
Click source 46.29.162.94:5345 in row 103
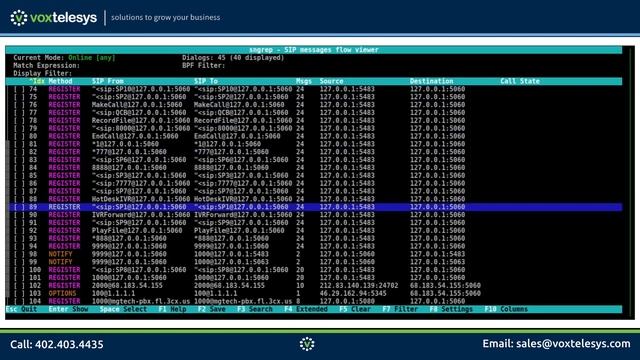click(353, 293)
